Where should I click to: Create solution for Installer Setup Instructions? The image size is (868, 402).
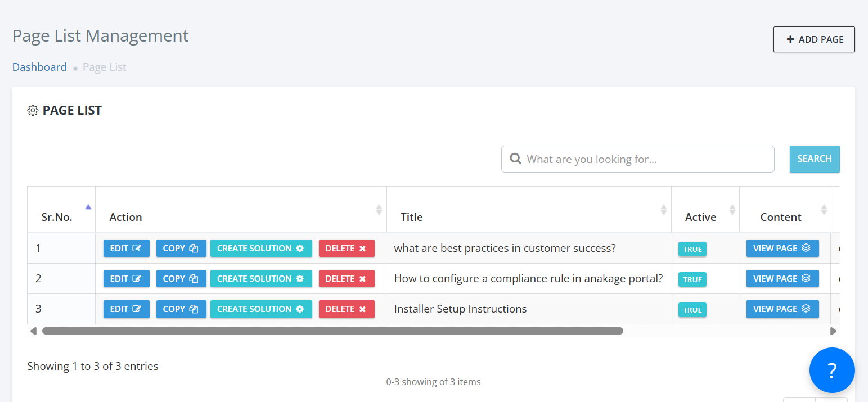[x=261, y=309]
